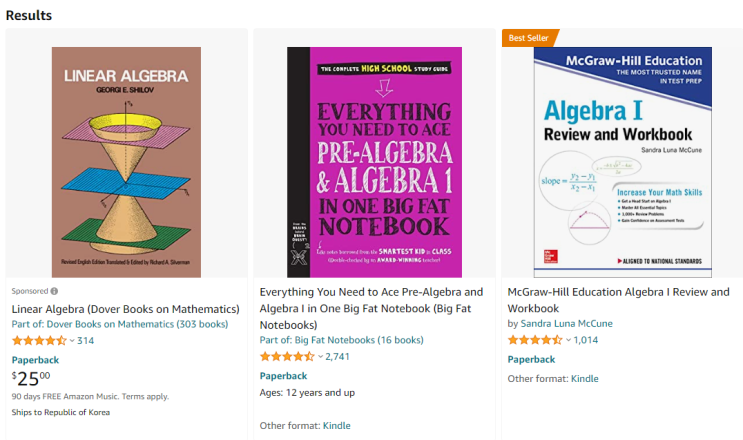Open Kindle format for Big Fat Notebook

coord(336,426)
